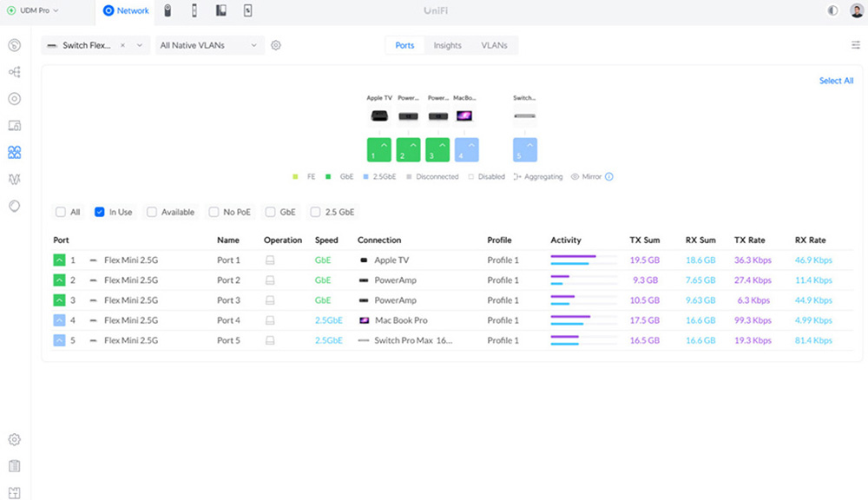Click Operation icon for Port 5
The height and width of the screenshot is (500, 868).
click(270, 340)
